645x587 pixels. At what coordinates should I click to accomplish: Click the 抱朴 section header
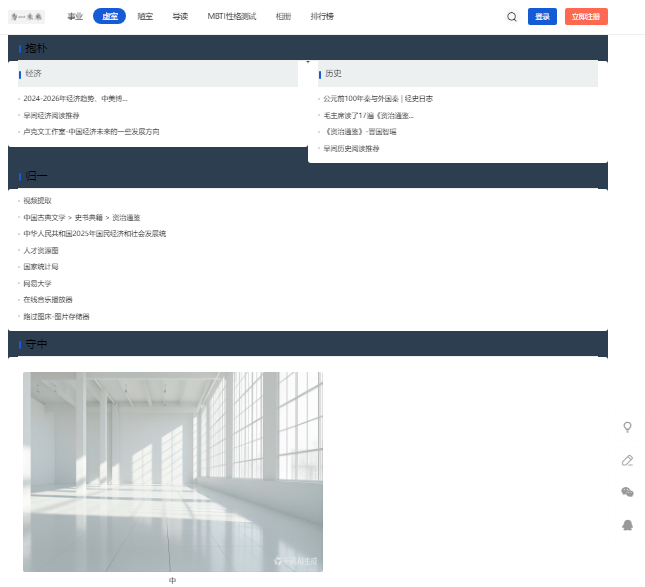click(x=36, y=48)
